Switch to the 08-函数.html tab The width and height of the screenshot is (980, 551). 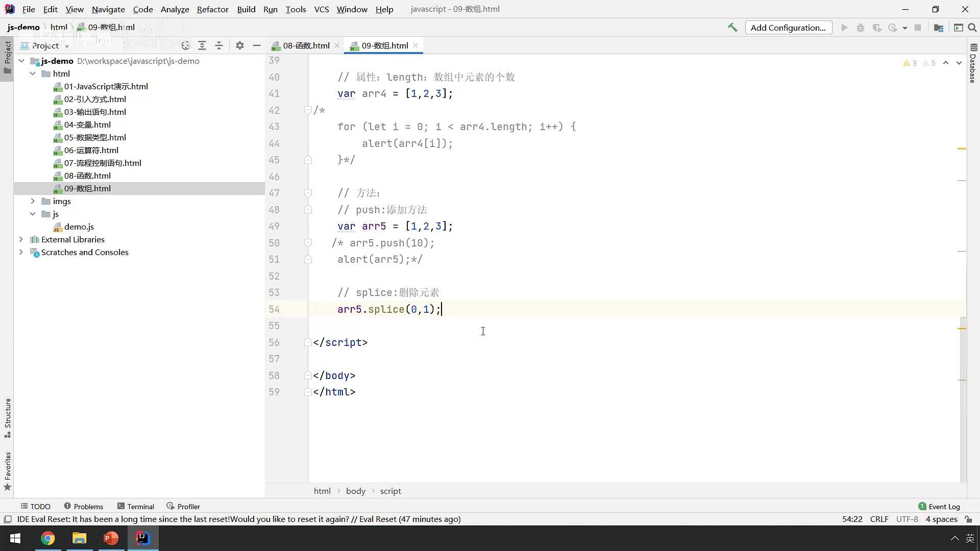[306, 45]
